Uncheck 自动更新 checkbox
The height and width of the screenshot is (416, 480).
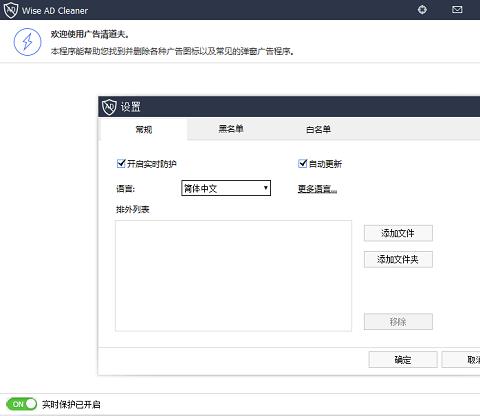[x=302, y=164]
